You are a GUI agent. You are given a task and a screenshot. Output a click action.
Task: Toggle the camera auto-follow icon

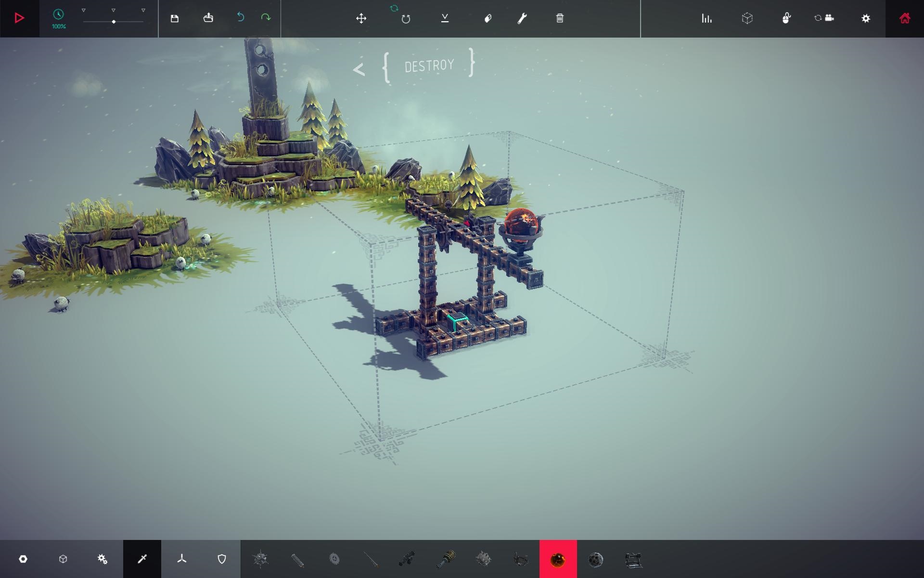click(x=824, y=18)
